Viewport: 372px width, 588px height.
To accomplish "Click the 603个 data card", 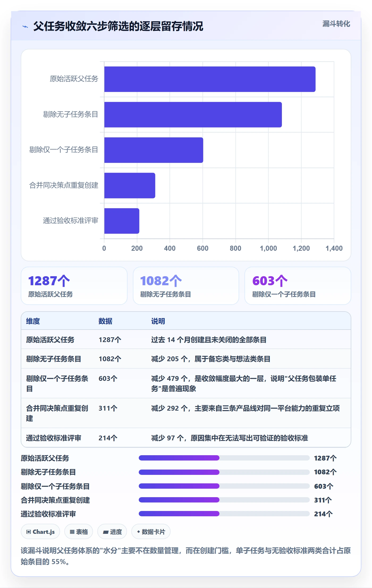I will click(298, 286).
